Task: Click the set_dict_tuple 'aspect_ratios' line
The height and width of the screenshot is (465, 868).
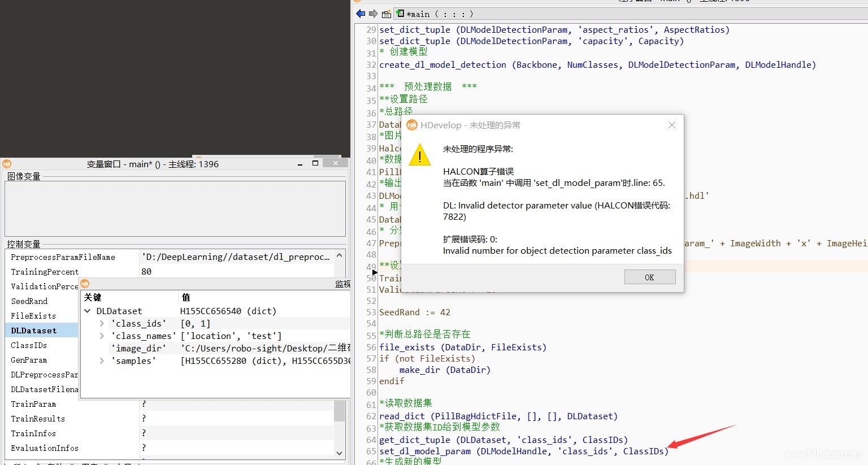Action: point(554,30)
